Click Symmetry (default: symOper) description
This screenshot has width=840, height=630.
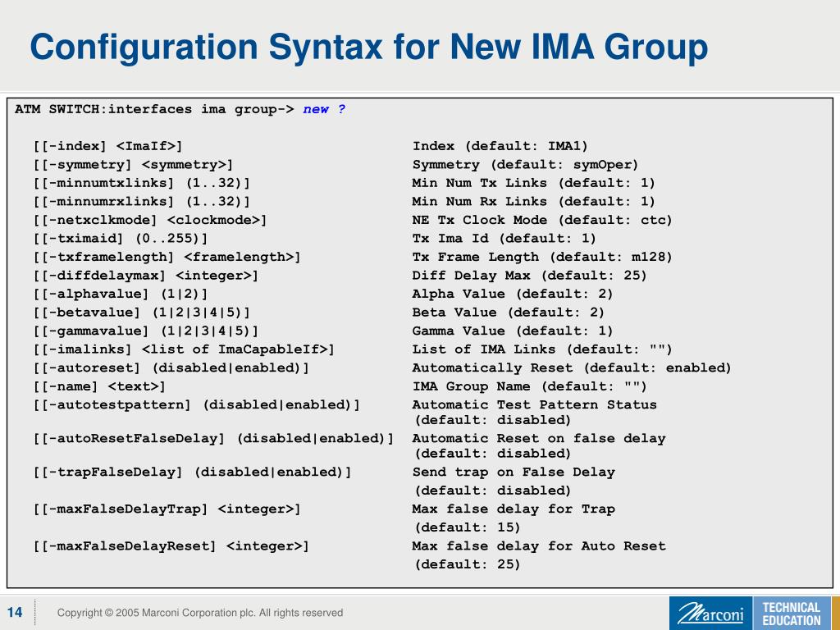point(525,165)
